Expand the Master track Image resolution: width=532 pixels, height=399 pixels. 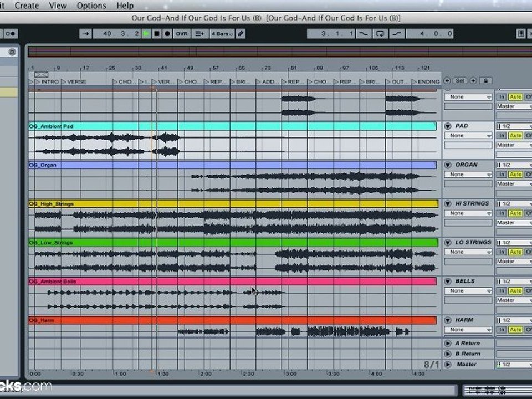tap(448, 365)
